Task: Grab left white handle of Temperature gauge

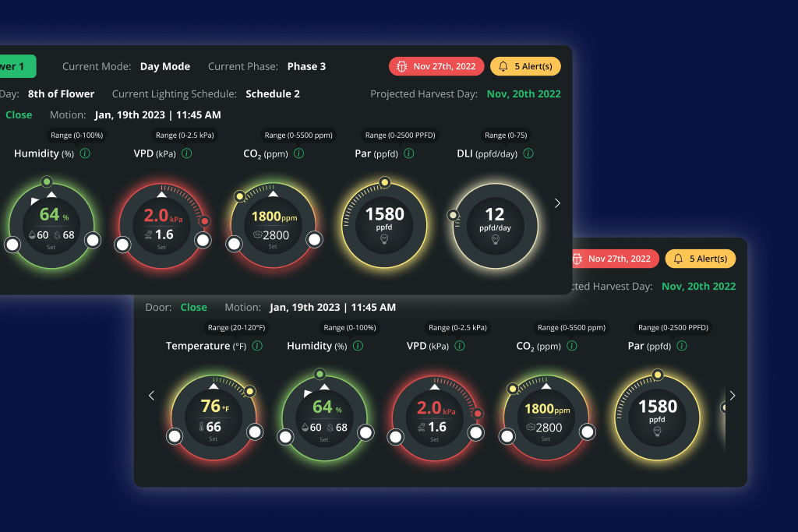Action: pos(175,436)
